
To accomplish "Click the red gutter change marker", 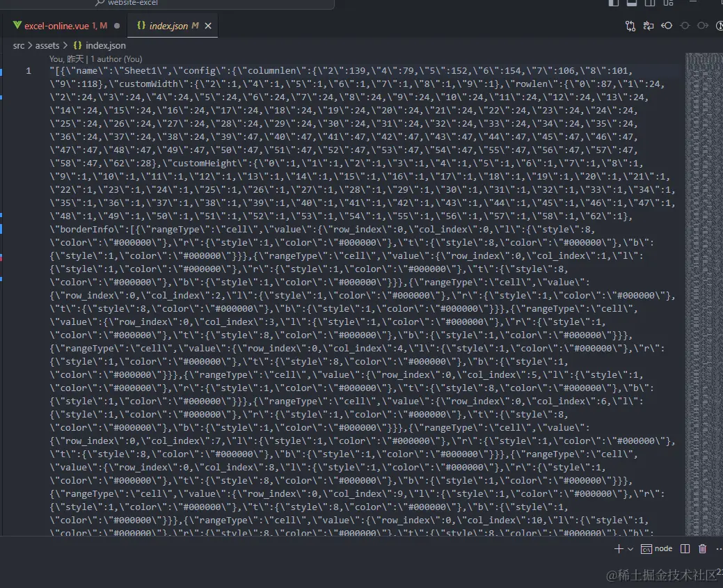I will coord(1,257).
